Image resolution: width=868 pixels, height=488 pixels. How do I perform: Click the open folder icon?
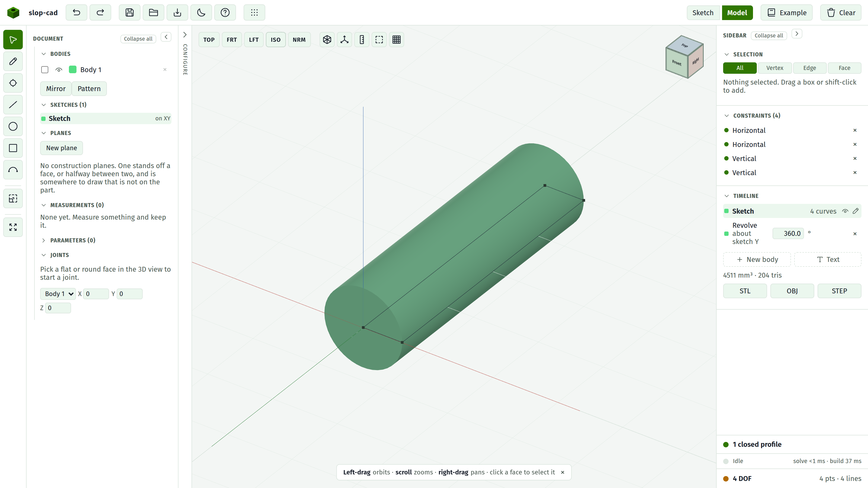[x=153, y=12]
